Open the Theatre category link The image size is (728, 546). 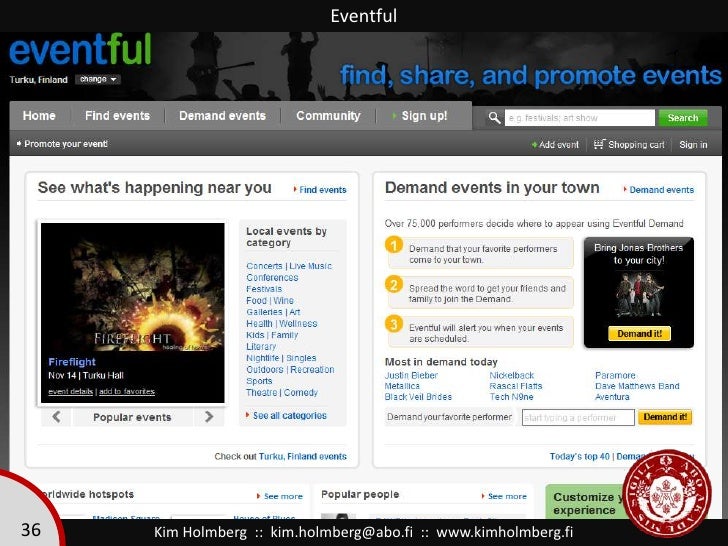point(261,393)
